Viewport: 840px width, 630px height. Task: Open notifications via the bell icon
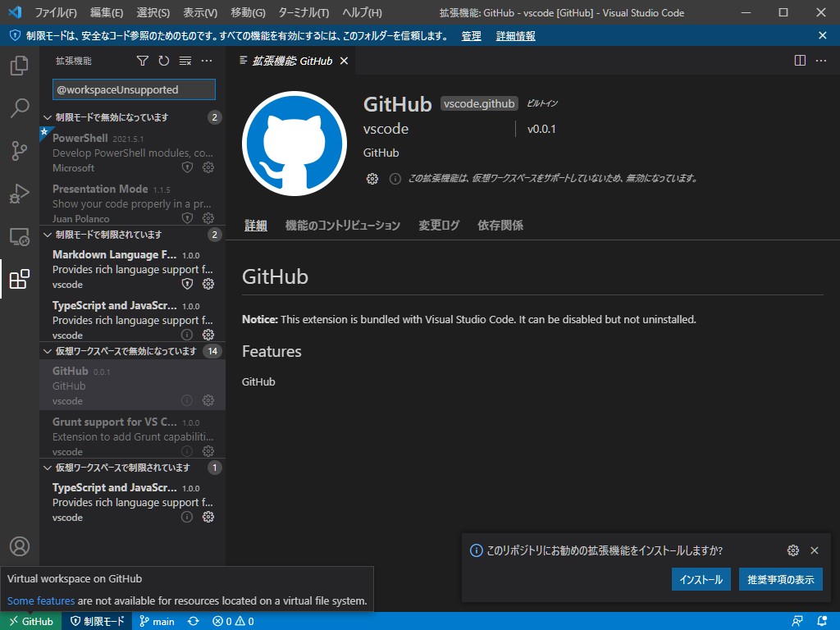[820, 621]
